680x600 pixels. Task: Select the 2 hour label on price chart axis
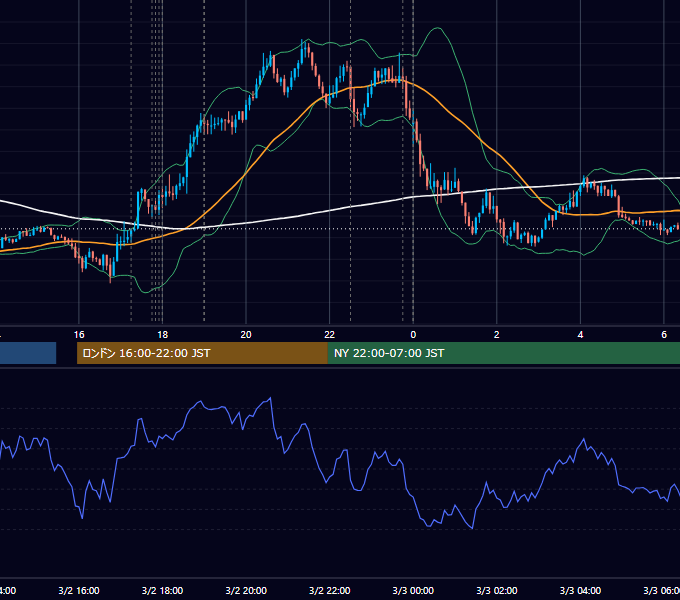pyautogui.click(x=497, y=335)
